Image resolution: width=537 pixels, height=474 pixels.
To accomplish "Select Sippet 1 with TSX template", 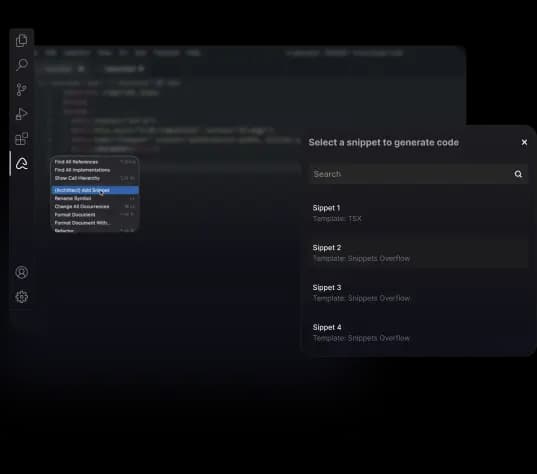I will [419, 213].
